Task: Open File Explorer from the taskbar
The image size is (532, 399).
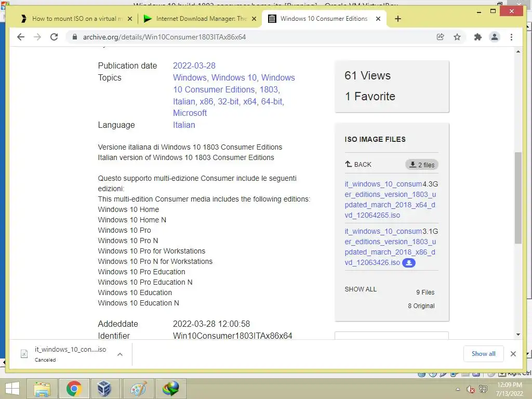Action: tap(42, 389)
